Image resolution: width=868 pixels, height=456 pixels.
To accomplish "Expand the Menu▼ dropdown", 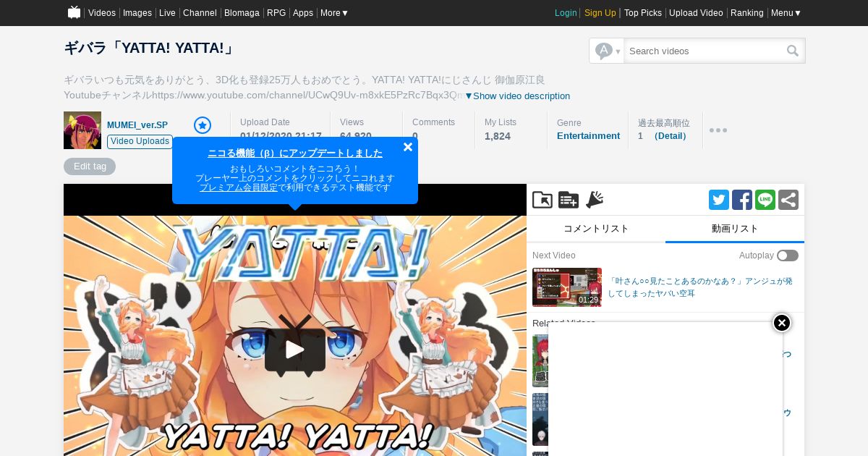I will click(786, 13).
